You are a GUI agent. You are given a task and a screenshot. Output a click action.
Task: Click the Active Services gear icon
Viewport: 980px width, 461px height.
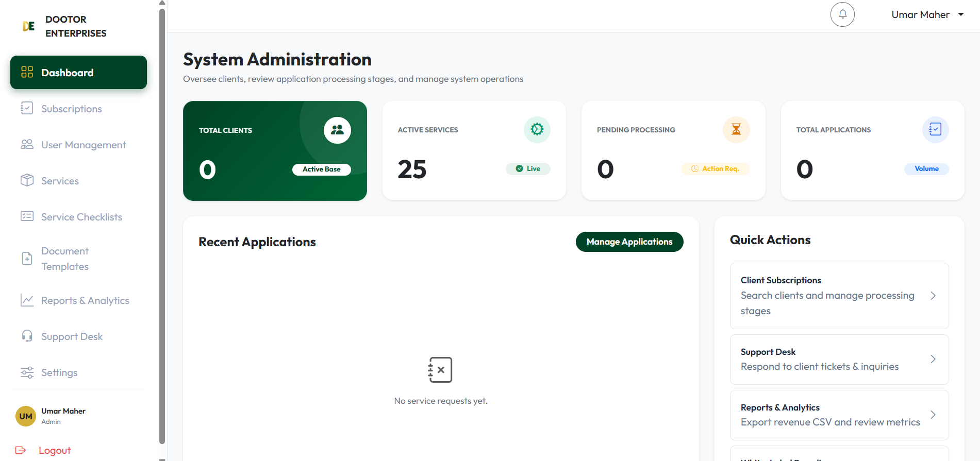coord(537,129)
